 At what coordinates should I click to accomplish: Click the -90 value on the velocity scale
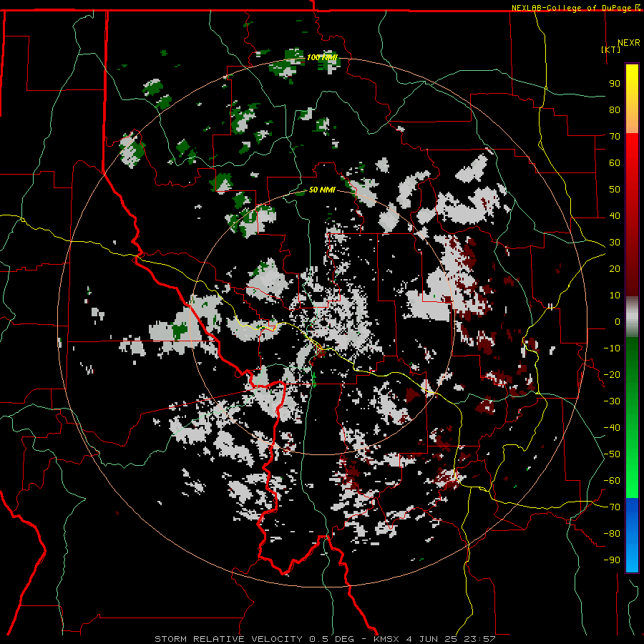pyautogui.click(x=612, y=560)
